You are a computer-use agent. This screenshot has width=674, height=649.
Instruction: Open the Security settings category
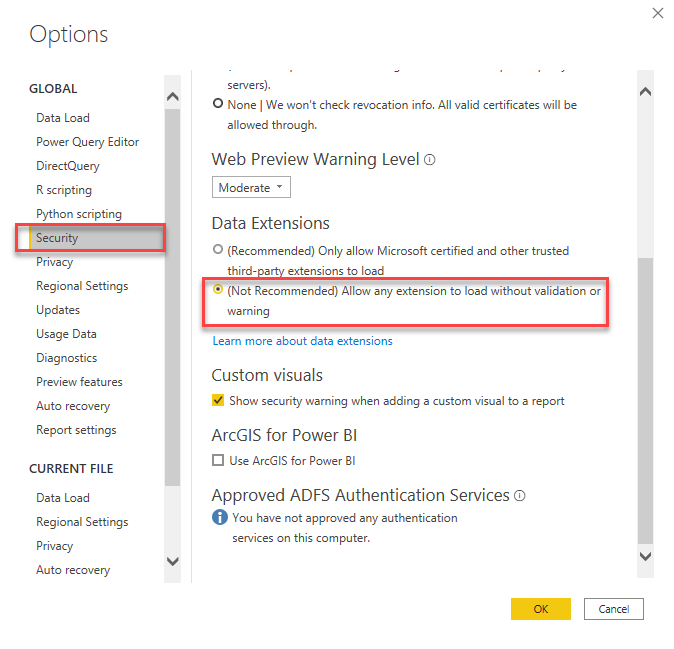pyautogui.click(x=57, y=238)
